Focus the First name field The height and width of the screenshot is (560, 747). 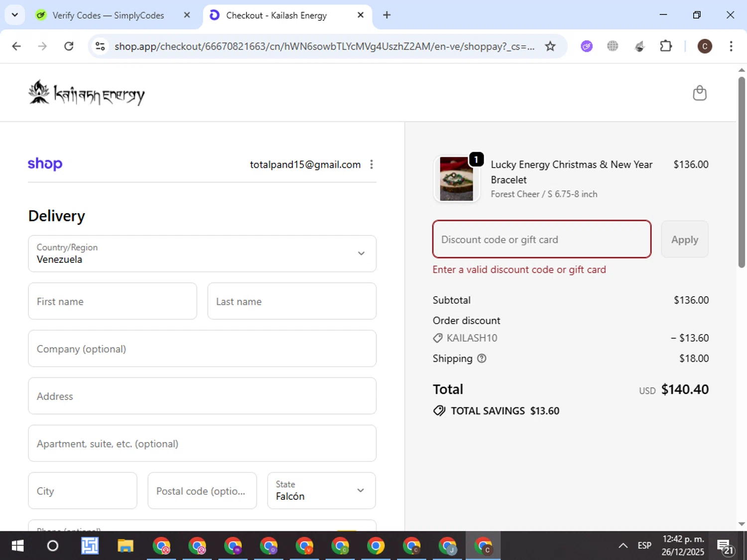[113, 301]
